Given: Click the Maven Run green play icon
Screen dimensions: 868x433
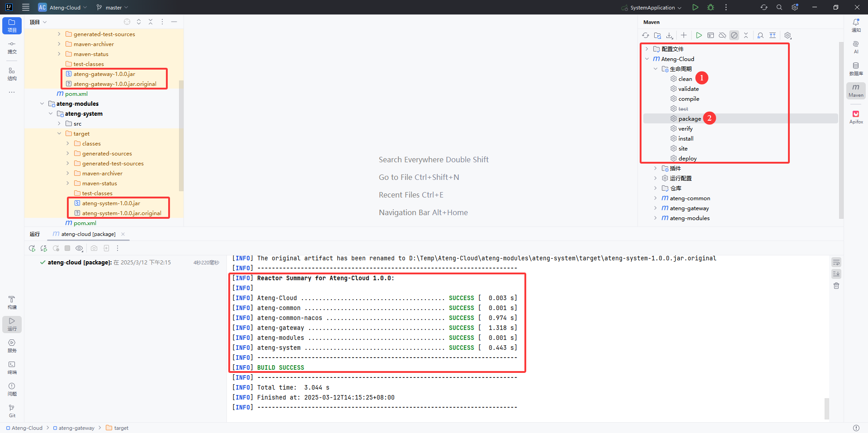Looking at the screenshot, I should pyautogui.click(x=698, y=35).
